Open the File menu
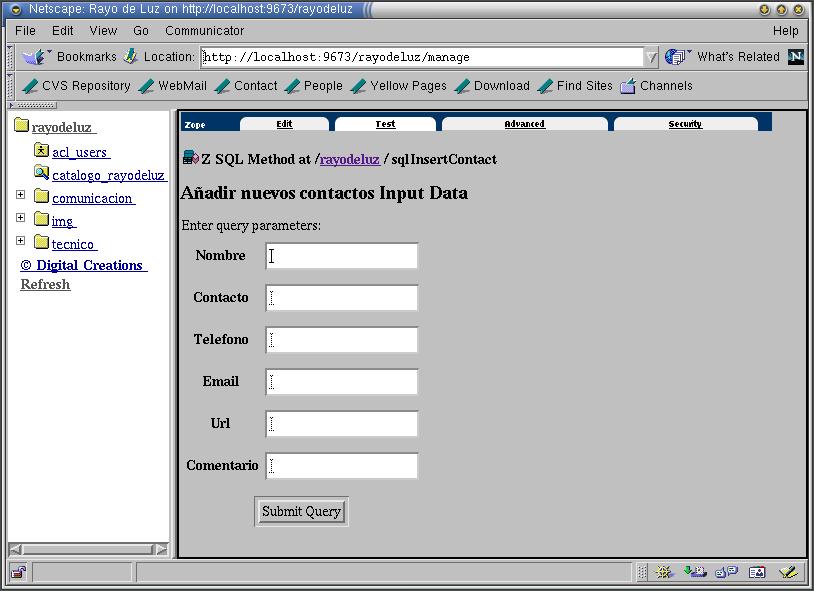This screenshot has height=591, width=814. pos(25,31)
